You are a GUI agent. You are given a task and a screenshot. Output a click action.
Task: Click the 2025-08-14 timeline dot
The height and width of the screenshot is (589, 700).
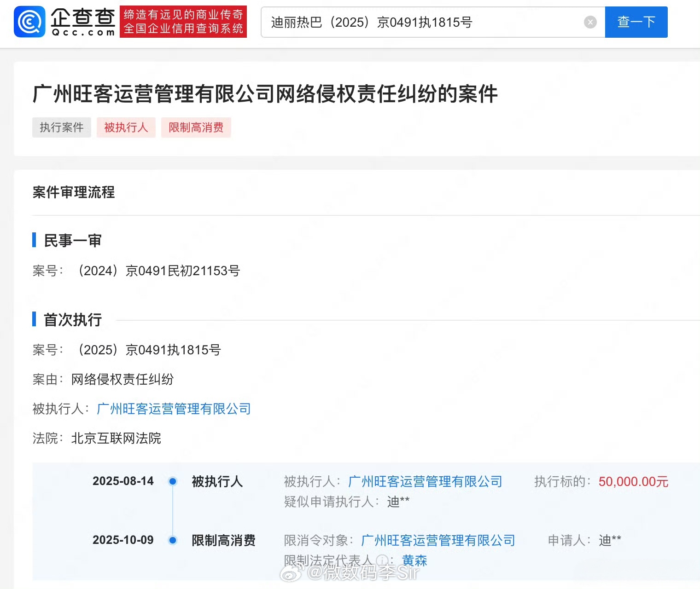[173, 481]
